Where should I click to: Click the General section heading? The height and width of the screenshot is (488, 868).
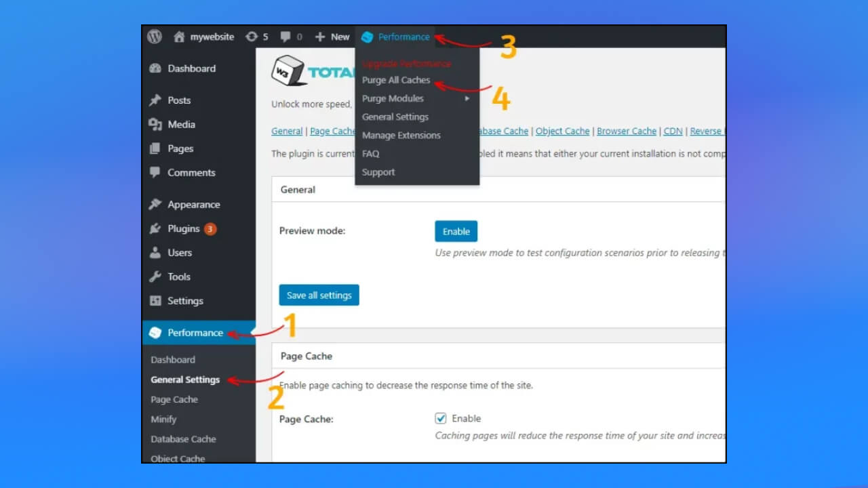tap(298, 190)
